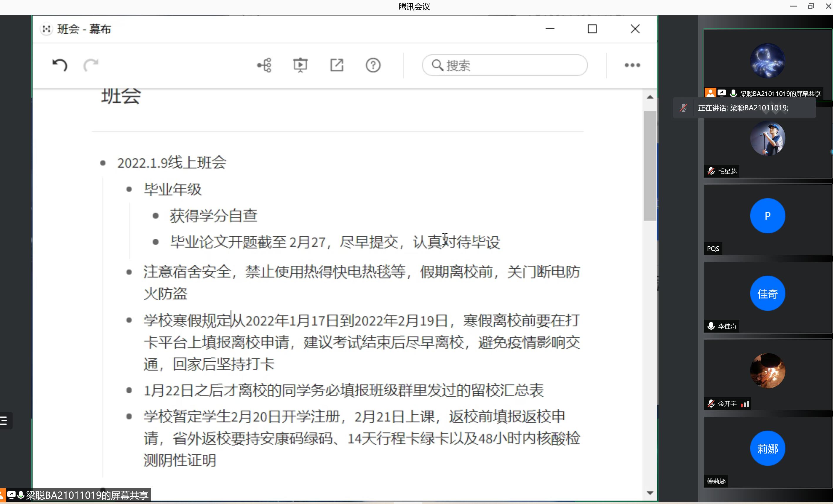Click PQS name label
Viewport: 833px width, 504px height.
(713, 249)
